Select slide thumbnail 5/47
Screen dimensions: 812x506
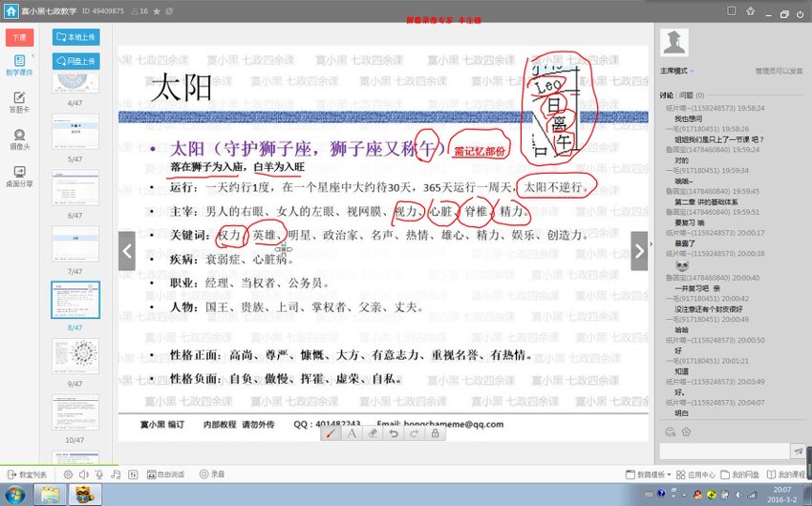pos(75,132)
